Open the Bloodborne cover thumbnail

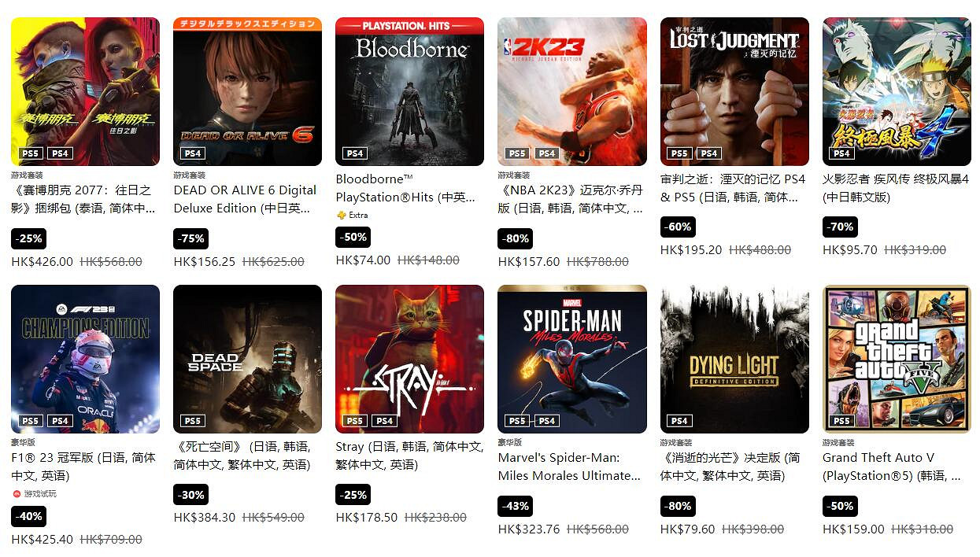409,91
